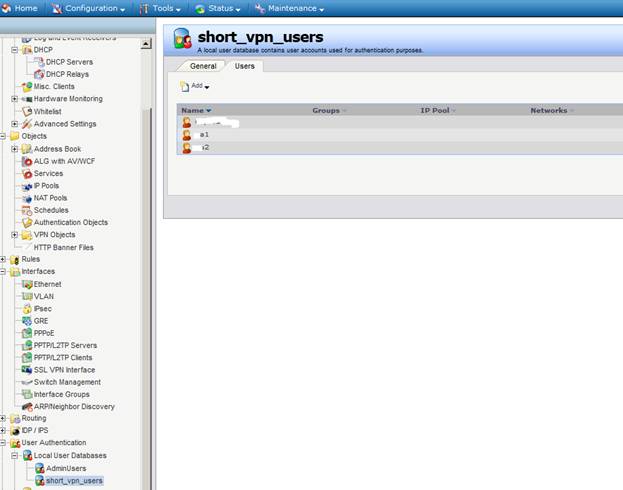Sort by the Groups column header
Screen dimensions: 623x490
coord(329,110)
